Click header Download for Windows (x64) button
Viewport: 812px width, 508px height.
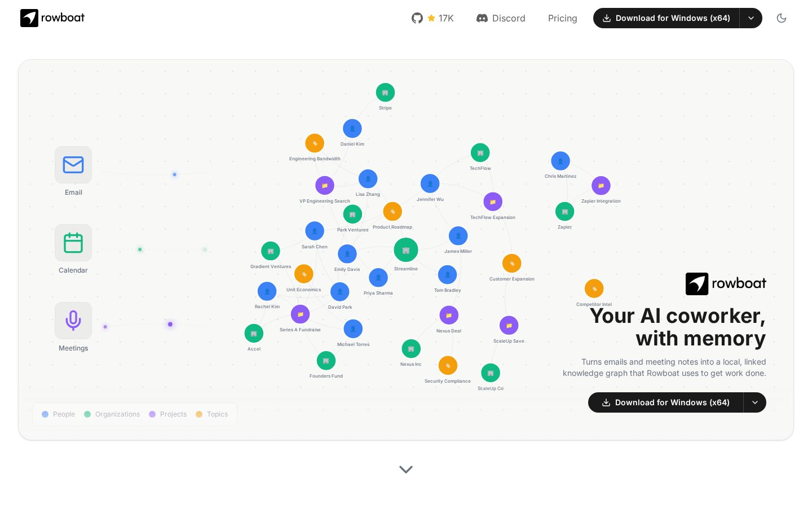[666, 18]
